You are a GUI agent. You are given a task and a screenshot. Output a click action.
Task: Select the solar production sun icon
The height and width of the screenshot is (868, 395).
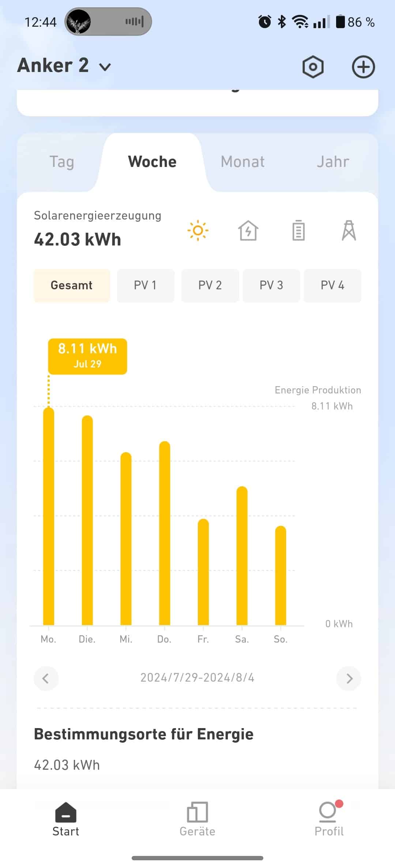pos(198,231)
